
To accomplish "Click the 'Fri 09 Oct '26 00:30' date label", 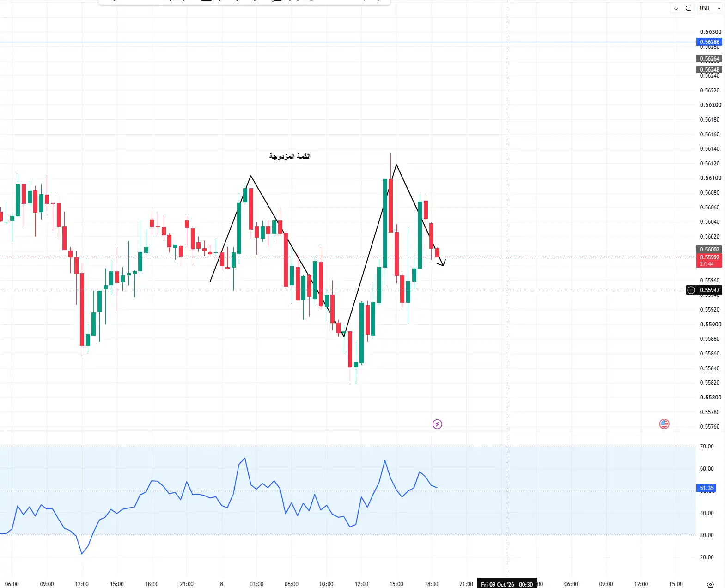I will tap(507, 584).
